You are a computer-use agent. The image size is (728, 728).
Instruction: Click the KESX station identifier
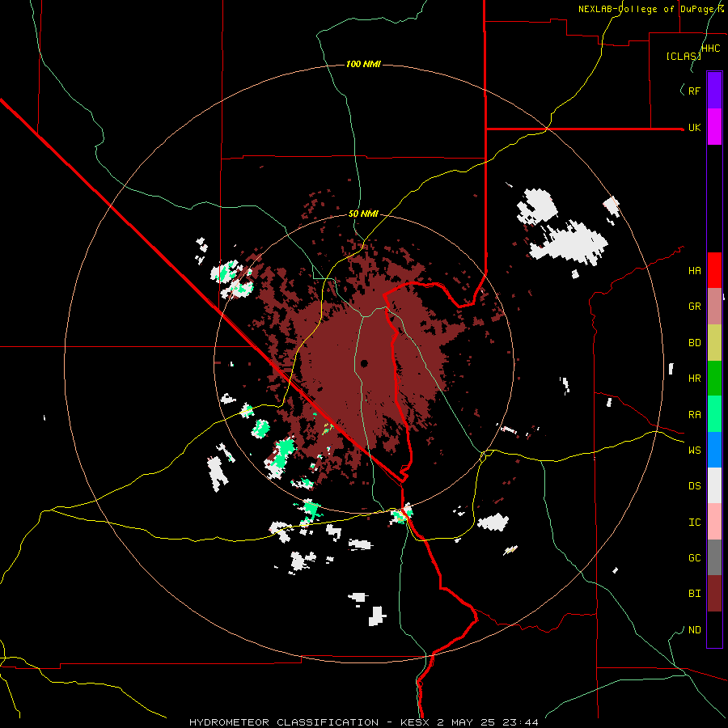point(415,722)
